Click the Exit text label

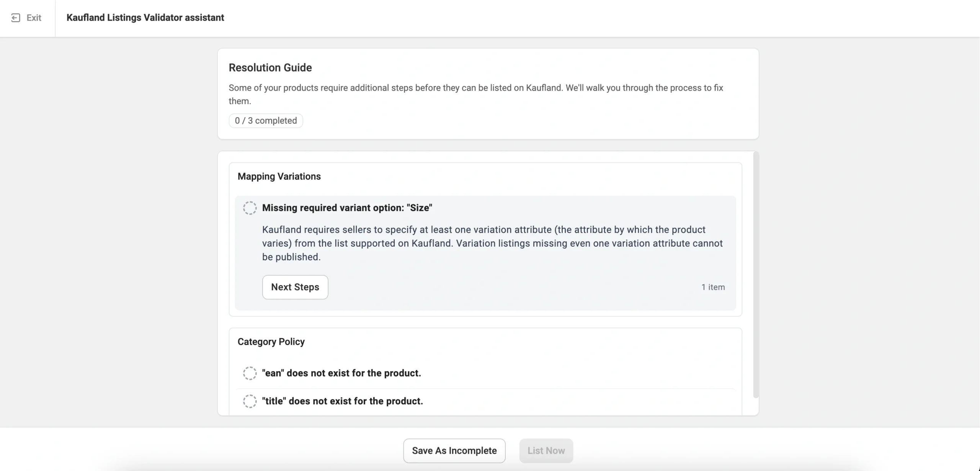[34, 18]
